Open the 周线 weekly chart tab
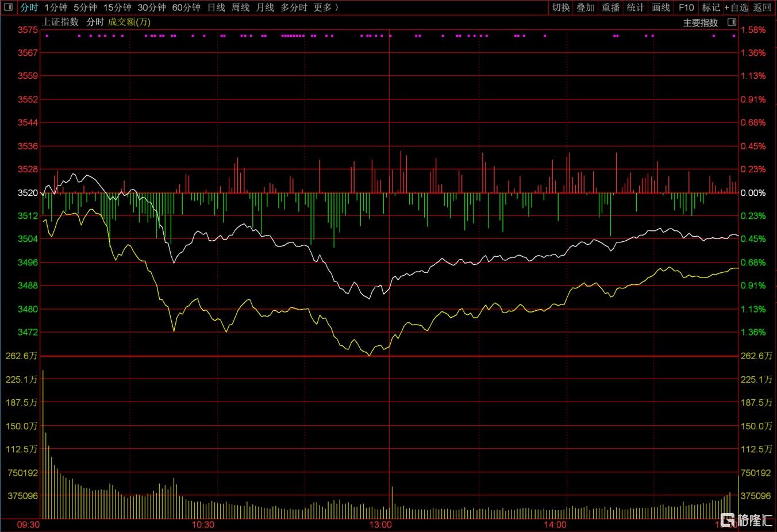This screenshot has height=532, width=777. click(x=240, y=7)
